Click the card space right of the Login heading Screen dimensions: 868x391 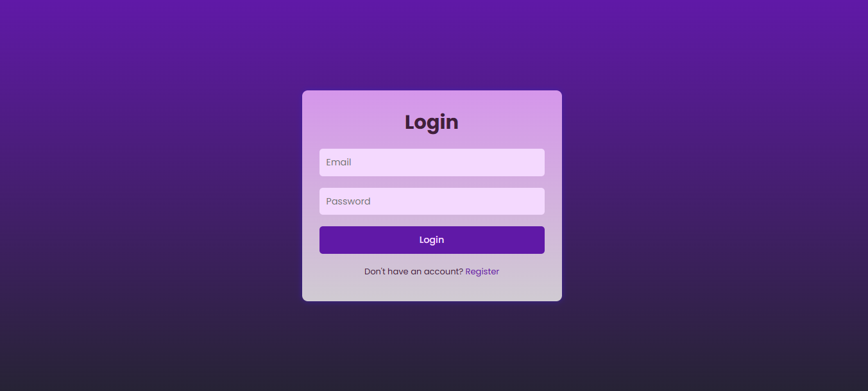(x=510, y=122)
